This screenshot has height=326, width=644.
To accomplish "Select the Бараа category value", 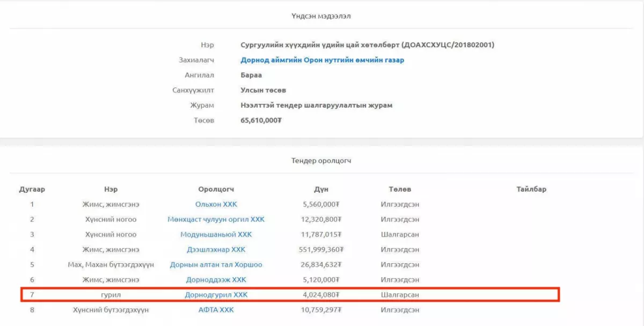I will click(251, 75).
